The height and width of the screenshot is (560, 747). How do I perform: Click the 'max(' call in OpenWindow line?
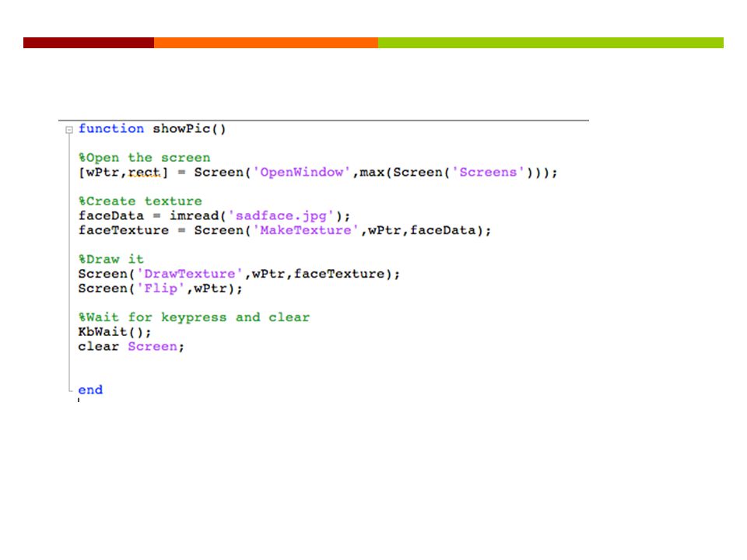point(376,173)
